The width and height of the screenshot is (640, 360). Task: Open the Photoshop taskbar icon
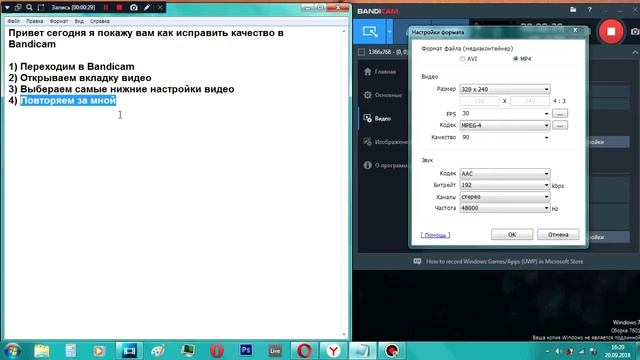click(246, 351)
